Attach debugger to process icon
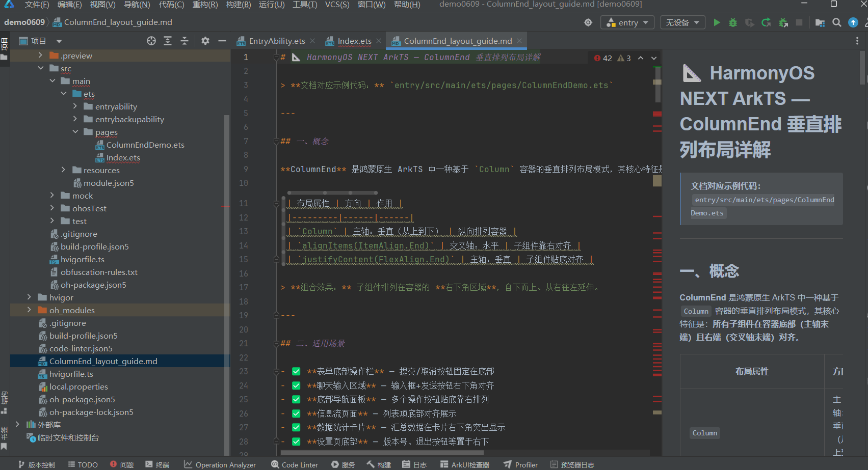 (x=783, y=22)
